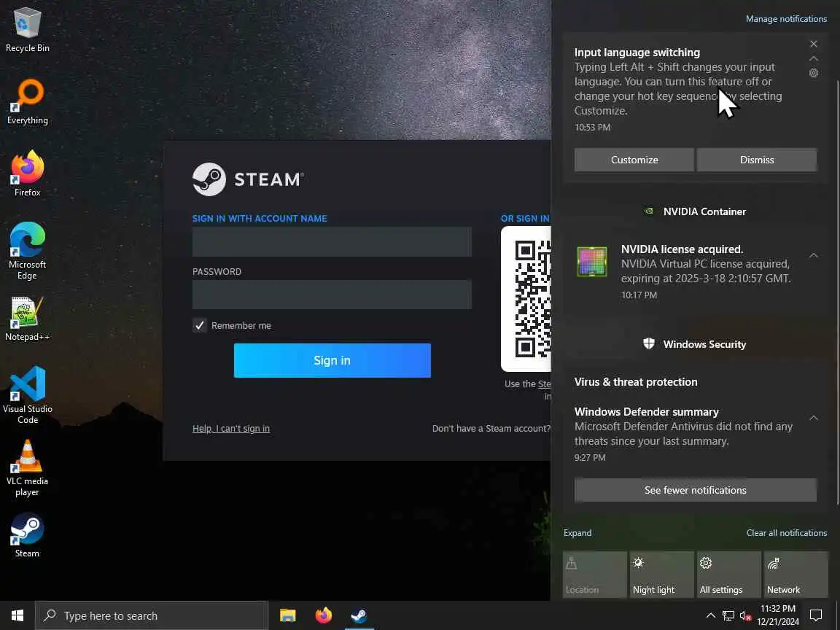Viewport: 840px width, 630px height.
Task: Open Firefox from the taskbar
Action: click(x=324, y=615)
